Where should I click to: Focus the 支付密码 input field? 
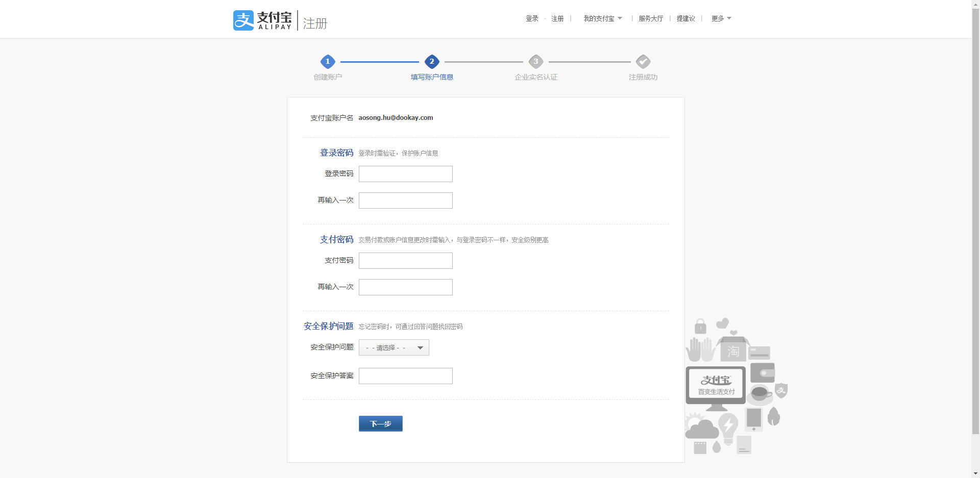pyautogui.click(x=406, y=261)
